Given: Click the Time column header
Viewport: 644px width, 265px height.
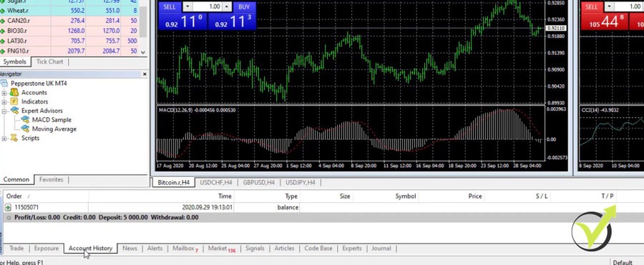Looking at the screenshot, I should [161, 196].
